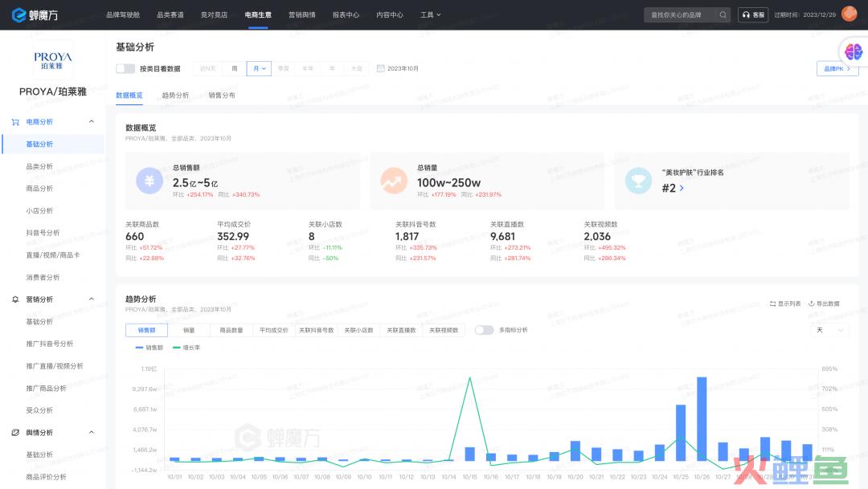Switch to the 趋势分析 tab
The image size is (868, 489).
(175, 96)
